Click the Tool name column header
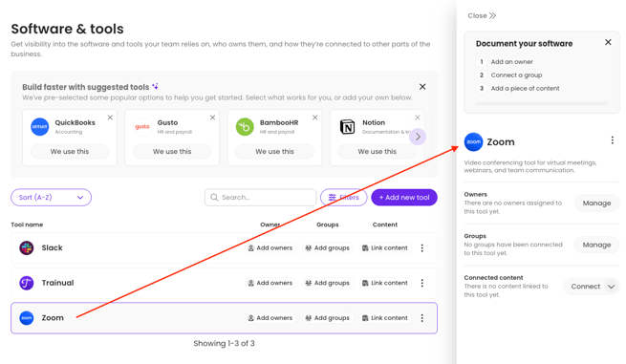626x364 pixels. coord(27,225)
